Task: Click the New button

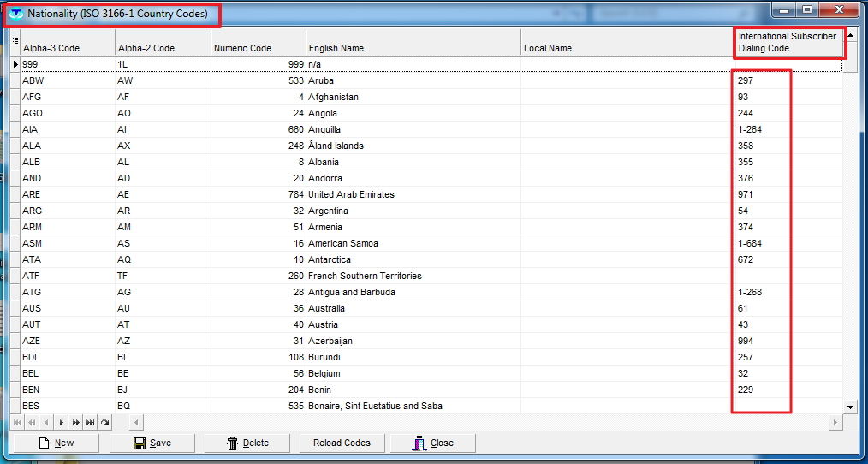Action: [56, 443]
